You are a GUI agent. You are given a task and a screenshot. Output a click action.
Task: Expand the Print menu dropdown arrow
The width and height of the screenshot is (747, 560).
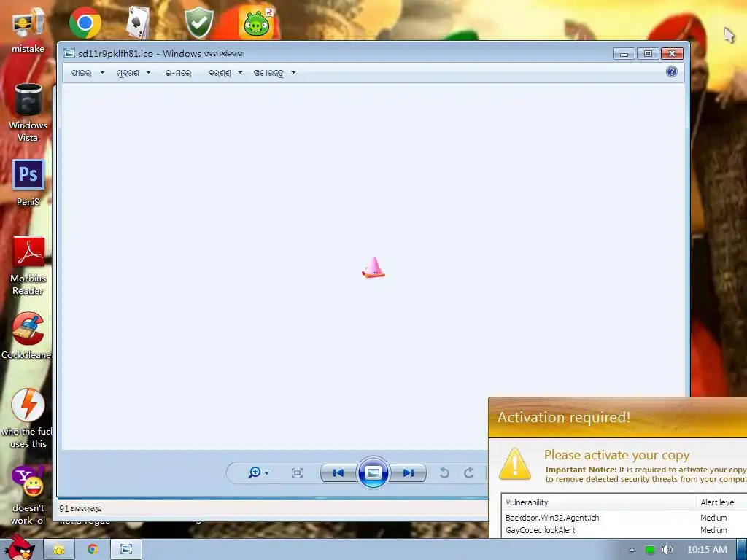148,72
